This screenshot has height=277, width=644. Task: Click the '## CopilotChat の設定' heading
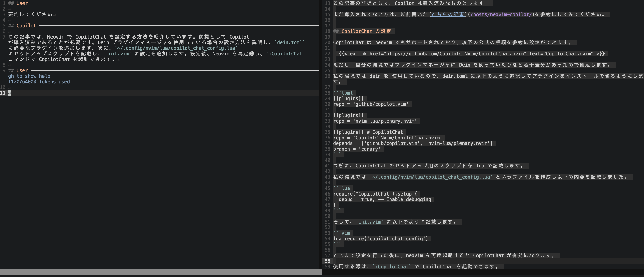362,31
